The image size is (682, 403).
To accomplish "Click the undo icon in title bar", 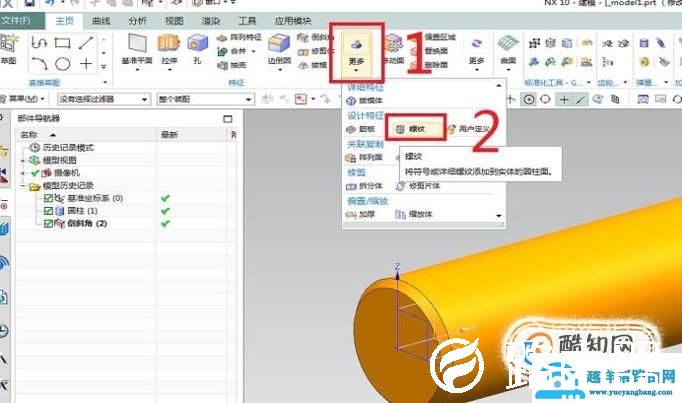I will tap(50, 3).
